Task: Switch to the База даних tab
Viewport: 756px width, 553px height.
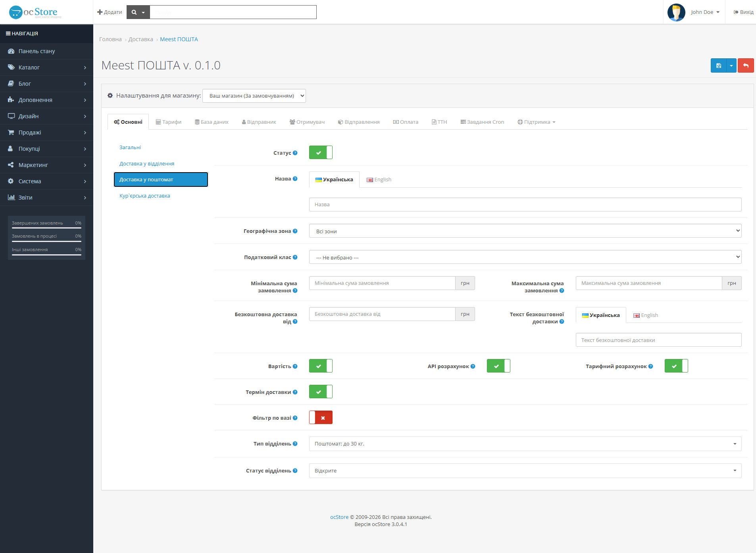Action: tap(212, 122)
